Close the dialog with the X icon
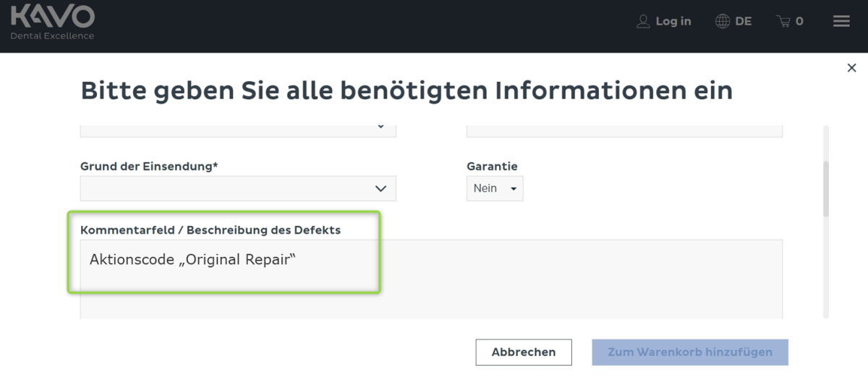This screenshot has height=380, width=868. coord(851,68)
